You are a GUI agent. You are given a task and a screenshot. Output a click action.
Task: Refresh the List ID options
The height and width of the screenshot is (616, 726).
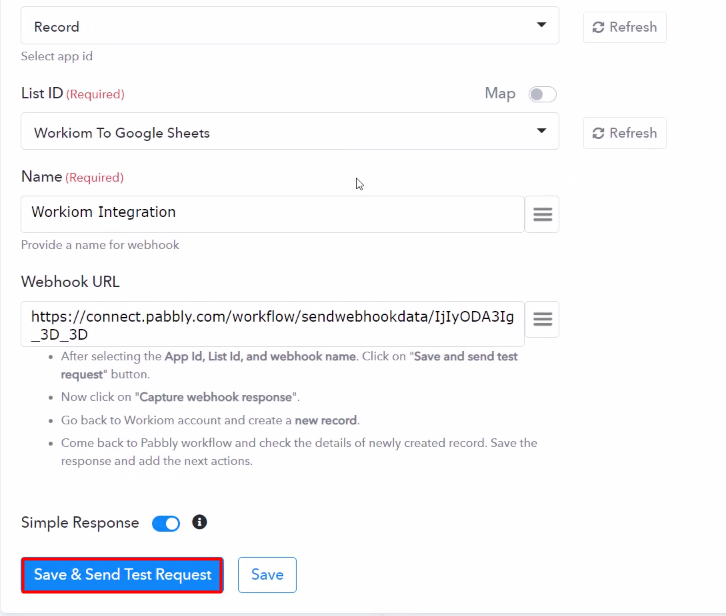pos(625,133)
